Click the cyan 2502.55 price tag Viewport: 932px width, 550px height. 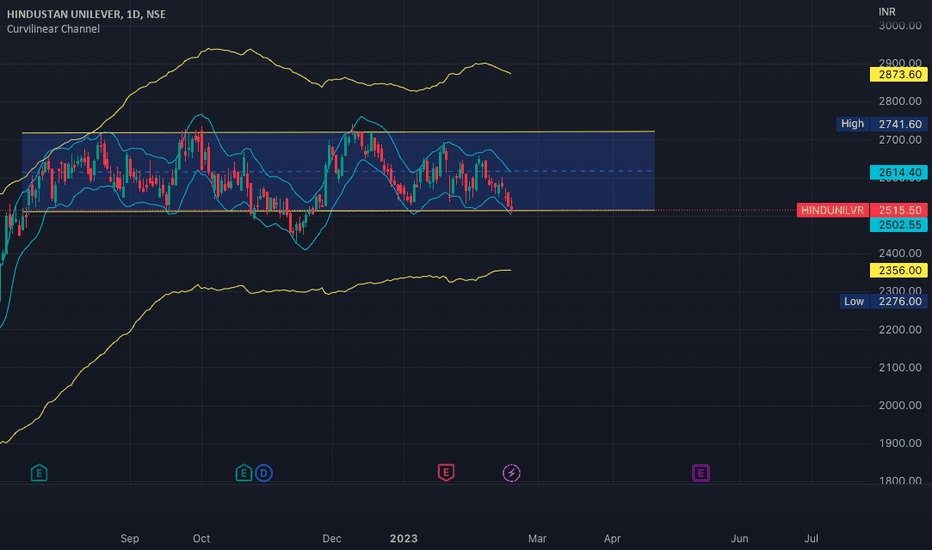899,225
